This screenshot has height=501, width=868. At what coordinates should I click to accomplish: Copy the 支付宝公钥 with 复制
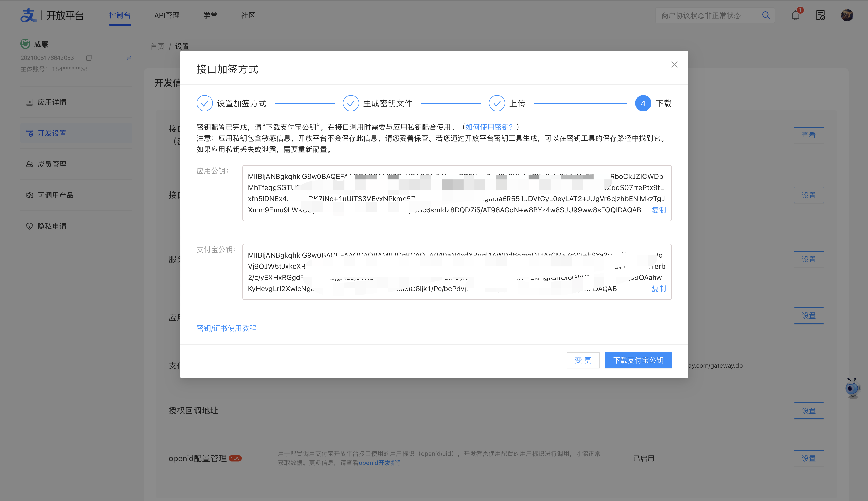pyautogui.click(x=658, y=289)
